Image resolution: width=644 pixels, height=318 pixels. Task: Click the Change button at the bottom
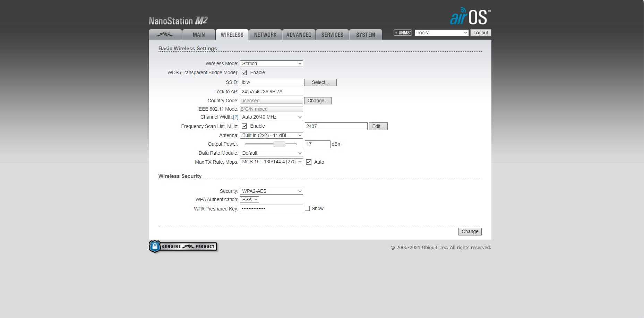click(470, 231)
